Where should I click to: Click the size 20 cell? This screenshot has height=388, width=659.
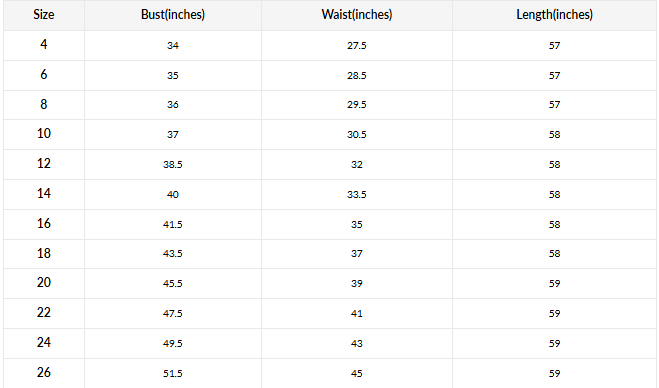44,282
